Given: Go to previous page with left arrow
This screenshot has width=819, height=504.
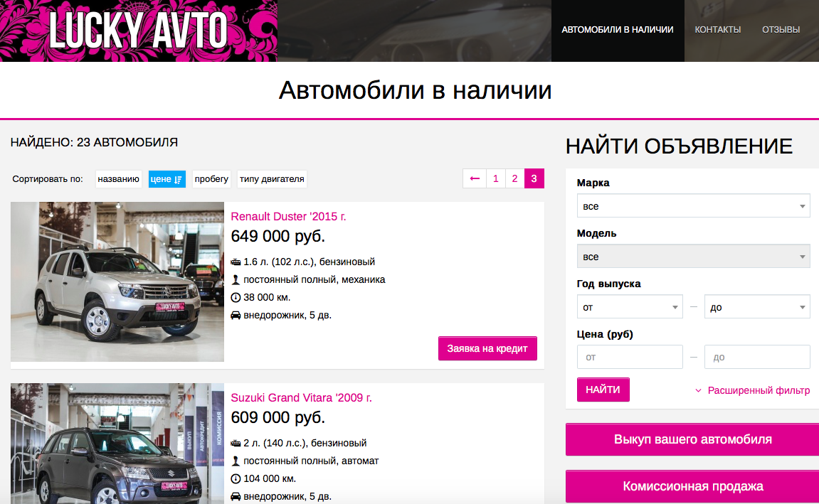Looking at the screenshot, I should coord(475,178).
